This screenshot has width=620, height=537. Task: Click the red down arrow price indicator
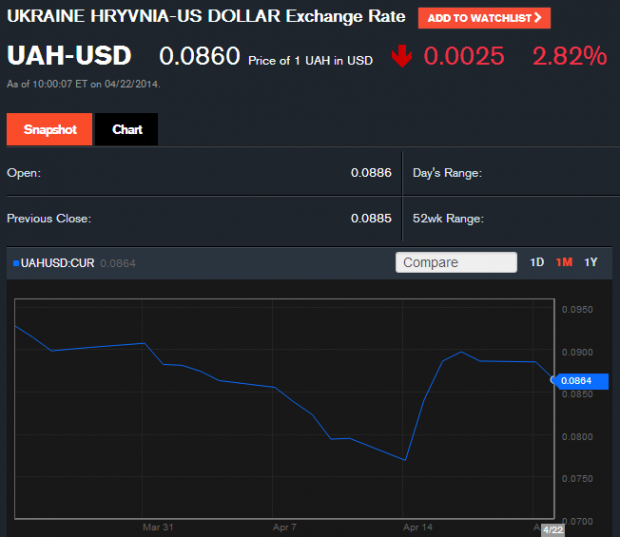[x=402, y=56]
